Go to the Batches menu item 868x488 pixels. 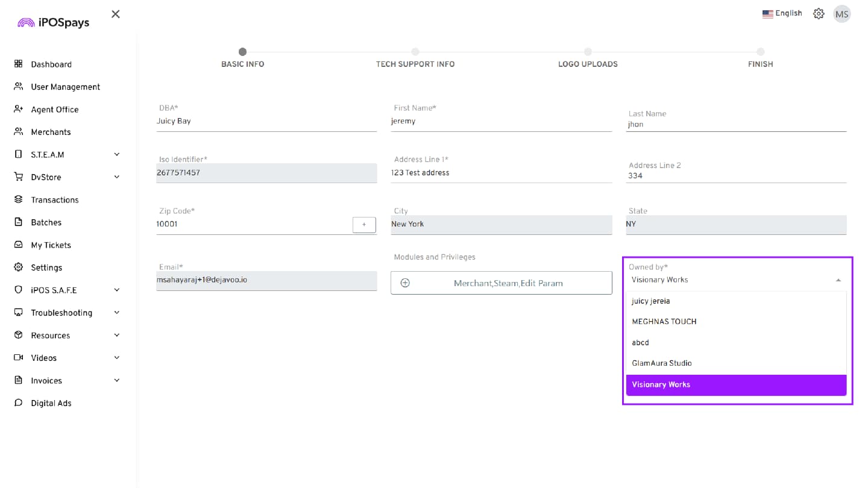tap(46, 222)
